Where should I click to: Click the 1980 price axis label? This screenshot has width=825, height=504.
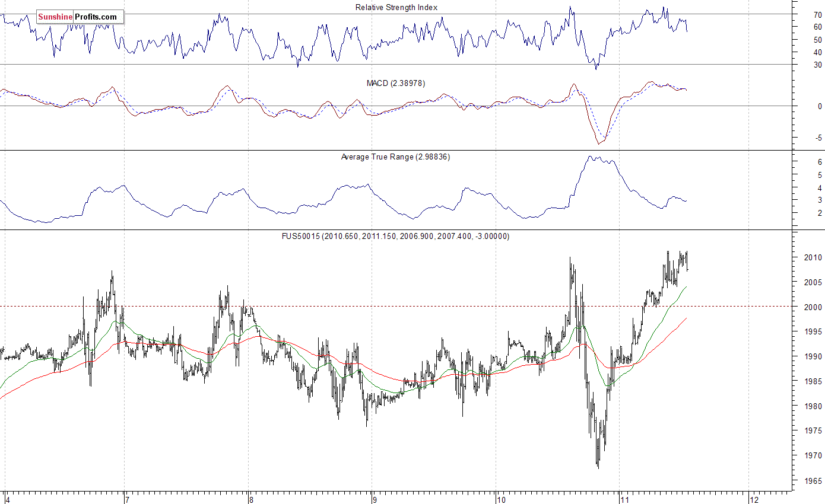(x=814, y=407)
